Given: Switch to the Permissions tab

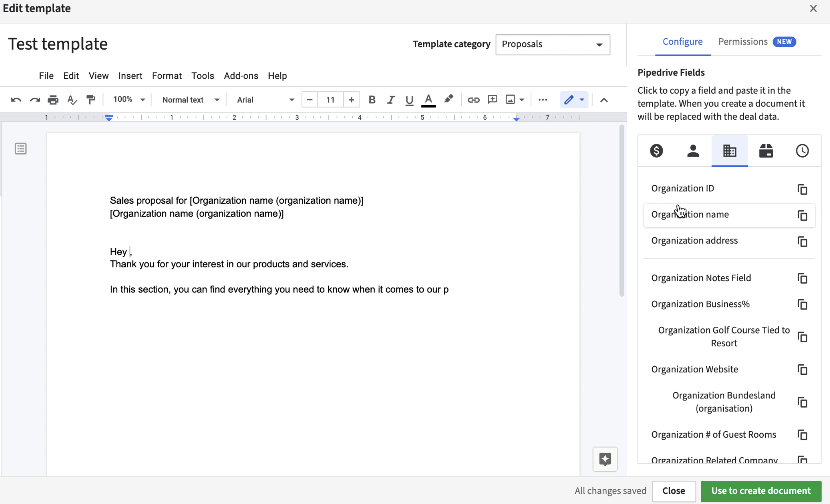Looking at the screenshot, I should 757,42.
